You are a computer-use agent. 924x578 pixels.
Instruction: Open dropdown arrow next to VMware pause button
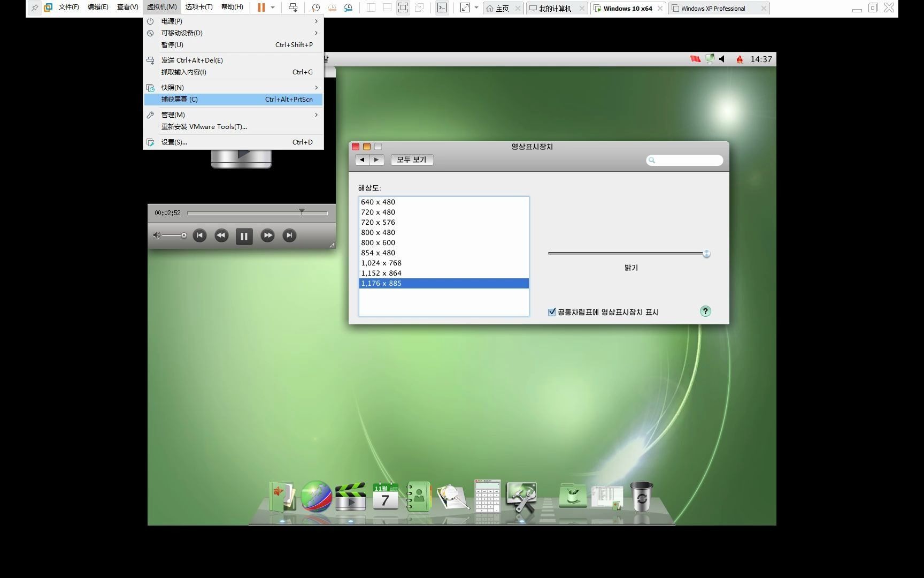[273, 7]
